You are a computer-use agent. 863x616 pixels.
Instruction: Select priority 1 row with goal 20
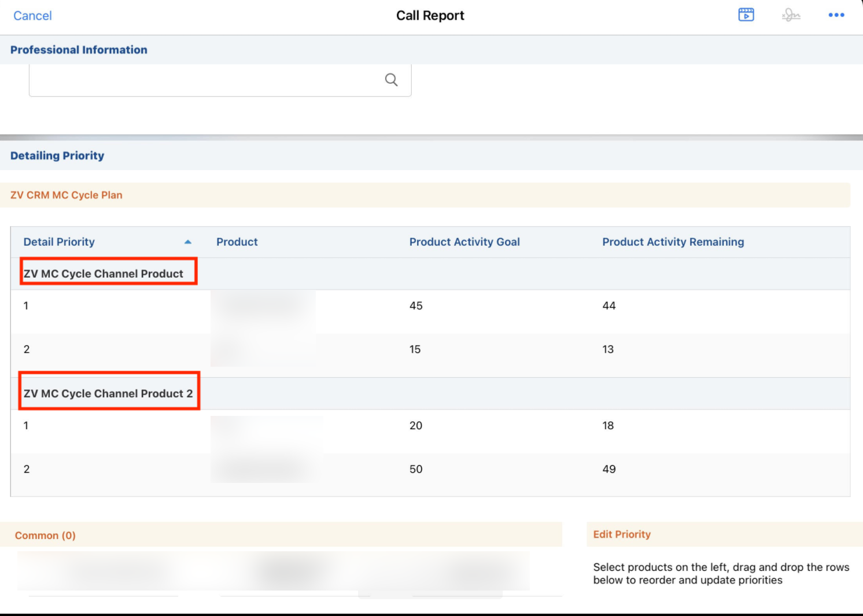(415, 426)
